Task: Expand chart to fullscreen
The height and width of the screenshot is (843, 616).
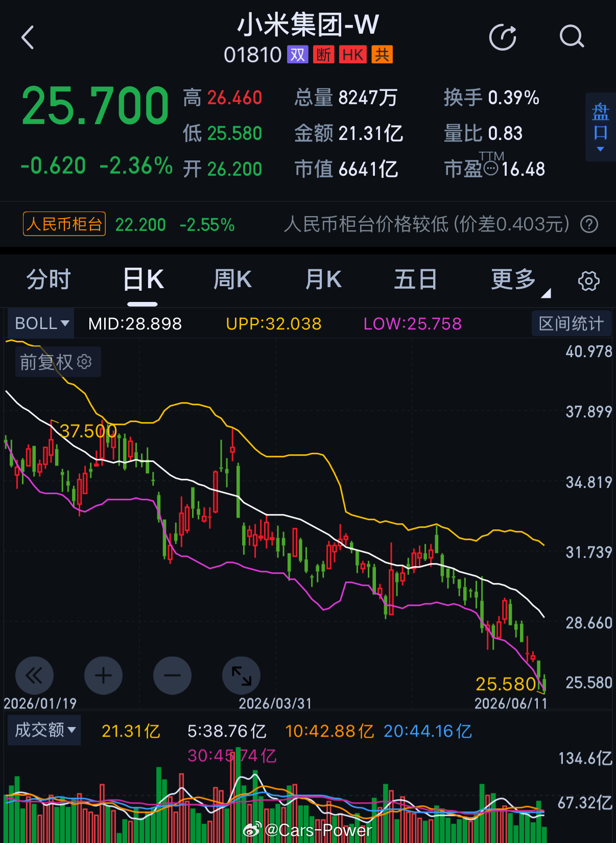Action: [x=241, y=675]
